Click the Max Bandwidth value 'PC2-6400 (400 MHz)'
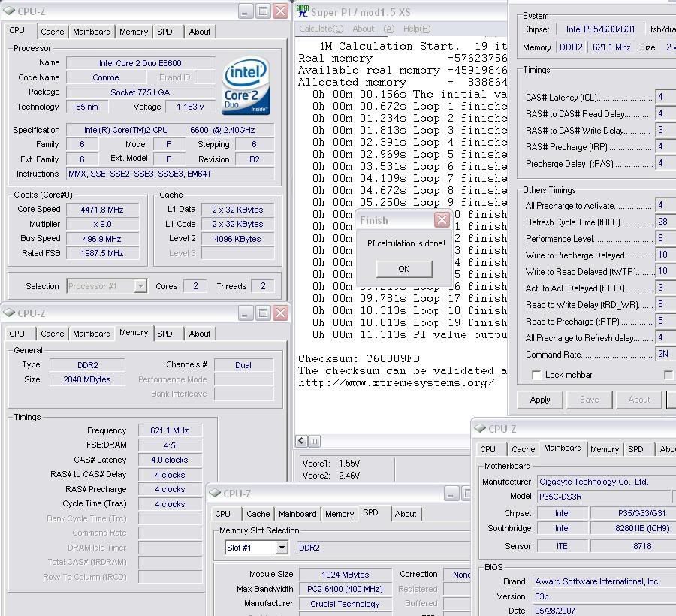Screen dimensions: 676x616 (x=345, y=589)
